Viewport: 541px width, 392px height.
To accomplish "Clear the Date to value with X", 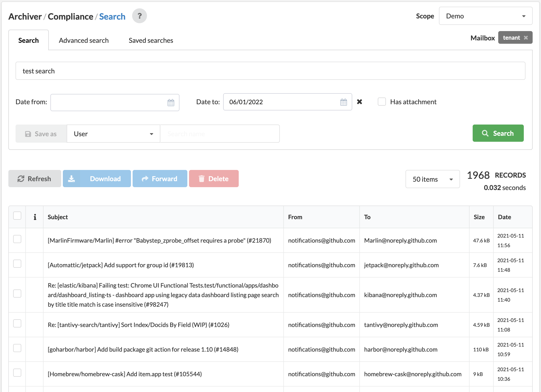I will [359, 102].
